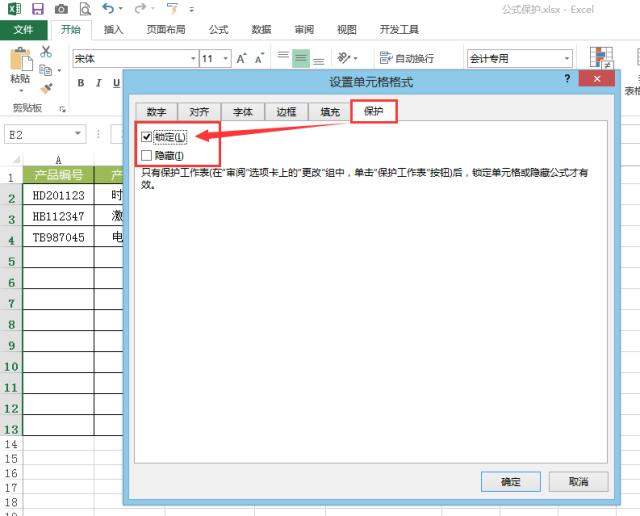Click the Conditional Formatting icon
640x516 pixels.
click(601, 57)
